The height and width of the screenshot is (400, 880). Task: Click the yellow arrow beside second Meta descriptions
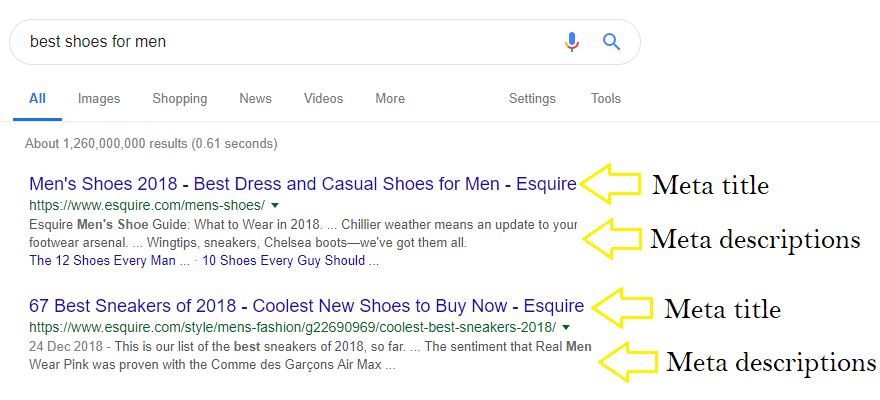[627, 362]
